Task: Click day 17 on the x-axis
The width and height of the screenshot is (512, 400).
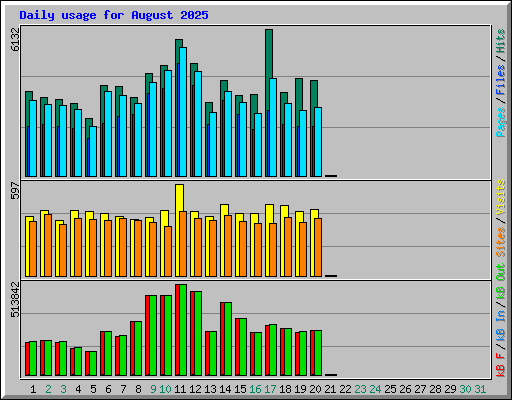Action: pyautogui.click(x=270, y=389)
